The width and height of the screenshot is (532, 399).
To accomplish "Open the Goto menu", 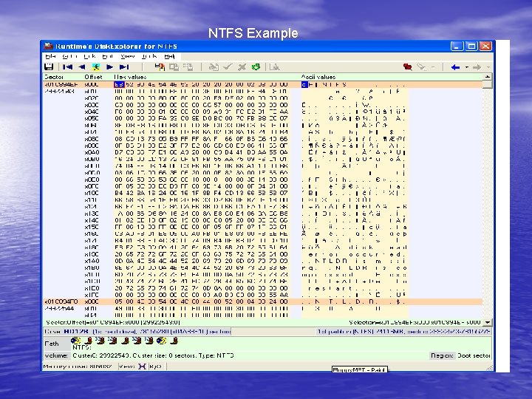I will [x=70, y=56].
